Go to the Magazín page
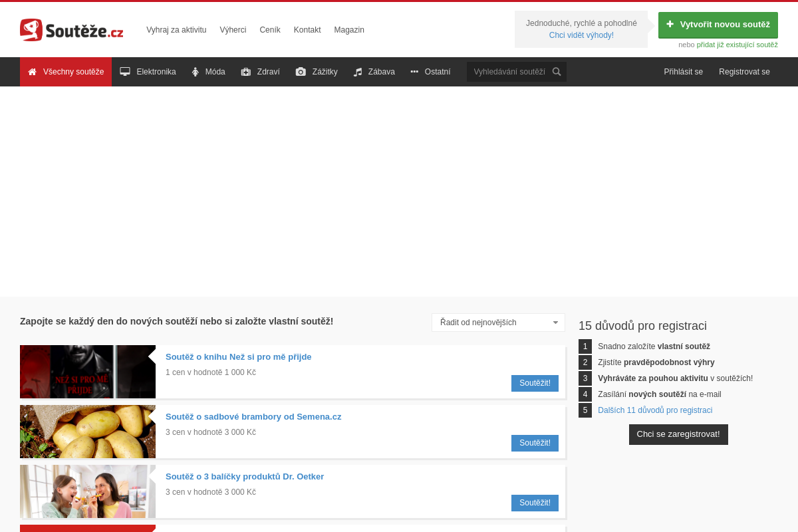The width and height of the screenshot is (798, 532). [349, 30]
